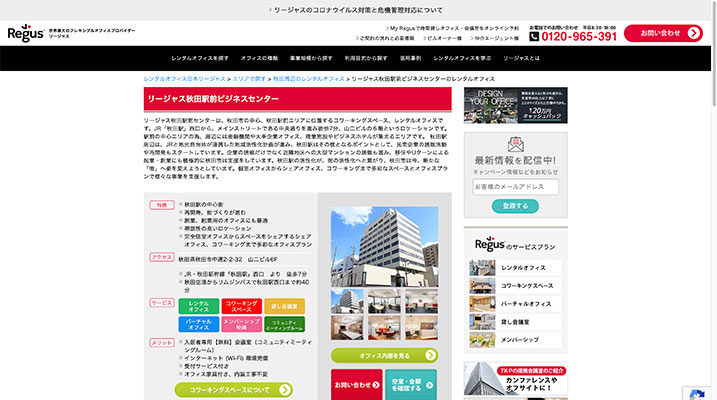Select the dark green コミュニティミーティングルーム tag
Screen dimensions: 717x400
point(284,324)
